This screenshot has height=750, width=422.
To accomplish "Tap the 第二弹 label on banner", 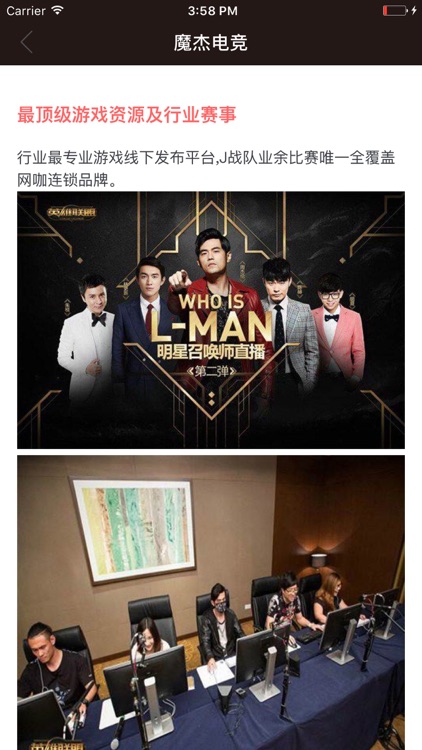I will [211, 371].
